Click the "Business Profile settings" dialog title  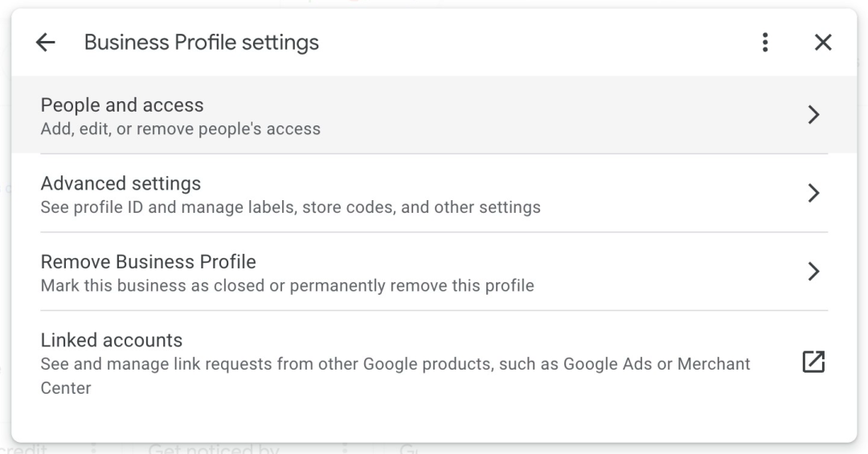point(201,43)
